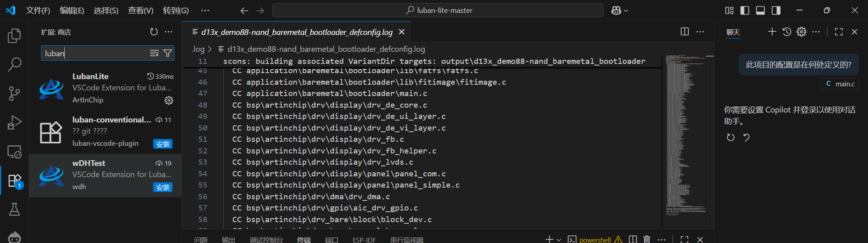
Task: Open the Testing flask view
Action: [x=14, y=209]
